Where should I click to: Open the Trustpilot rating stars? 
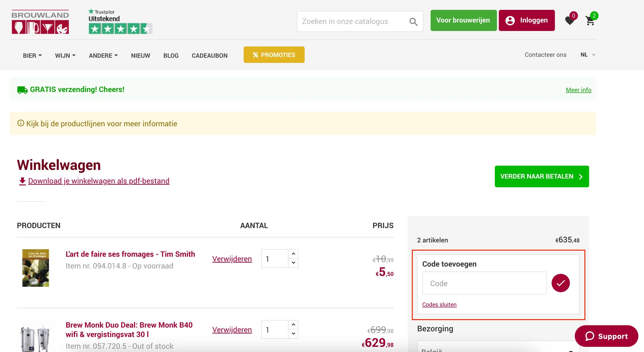coord(120,29)
